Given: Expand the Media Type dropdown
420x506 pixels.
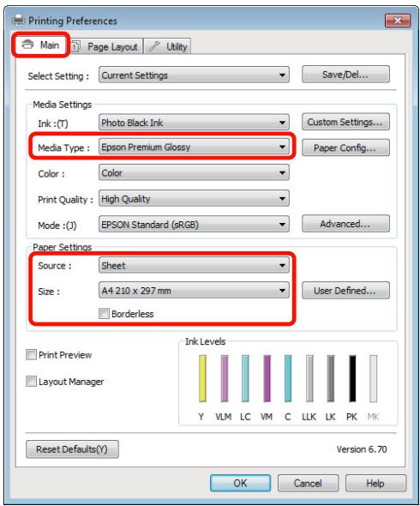Looking at the screenshot, I should point(194,148).
